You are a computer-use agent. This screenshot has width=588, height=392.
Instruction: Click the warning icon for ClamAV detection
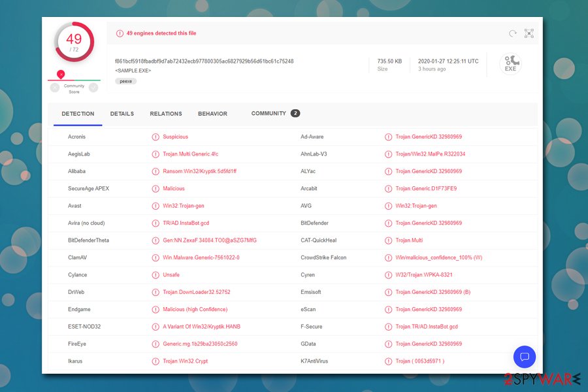point(155,257)
